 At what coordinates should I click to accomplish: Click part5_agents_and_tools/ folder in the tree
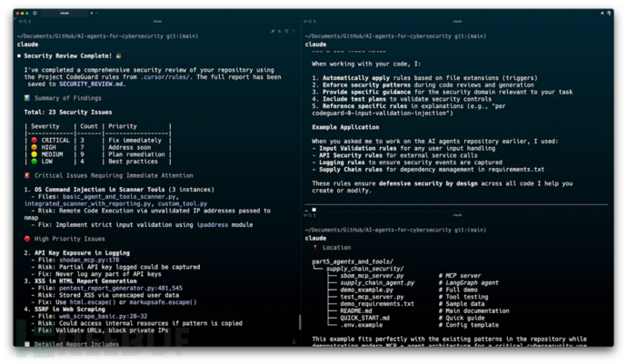(x=353, y=261)
